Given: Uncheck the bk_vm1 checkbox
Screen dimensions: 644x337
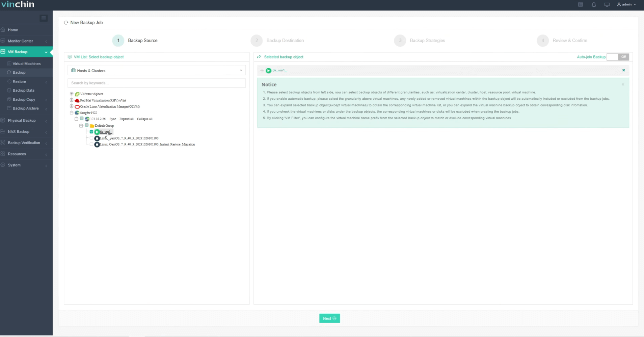Looking at the screenshot, I should 91,131.
